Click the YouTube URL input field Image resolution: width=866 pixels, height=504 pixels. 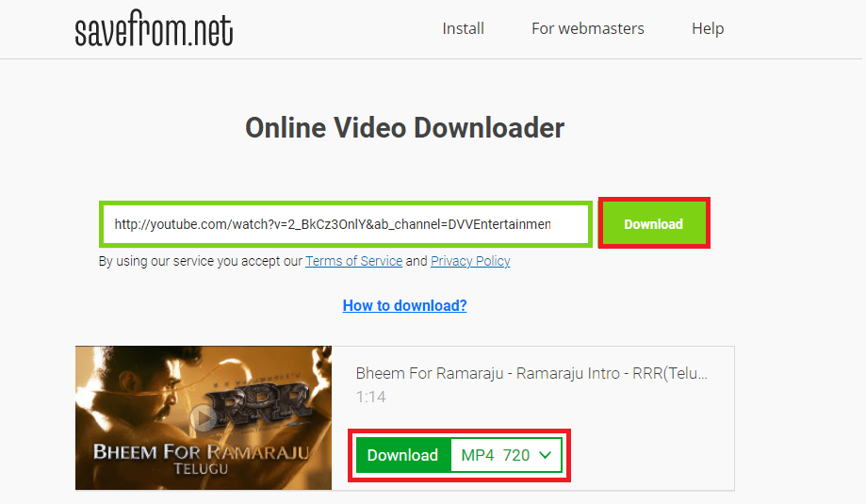[346, 224]
